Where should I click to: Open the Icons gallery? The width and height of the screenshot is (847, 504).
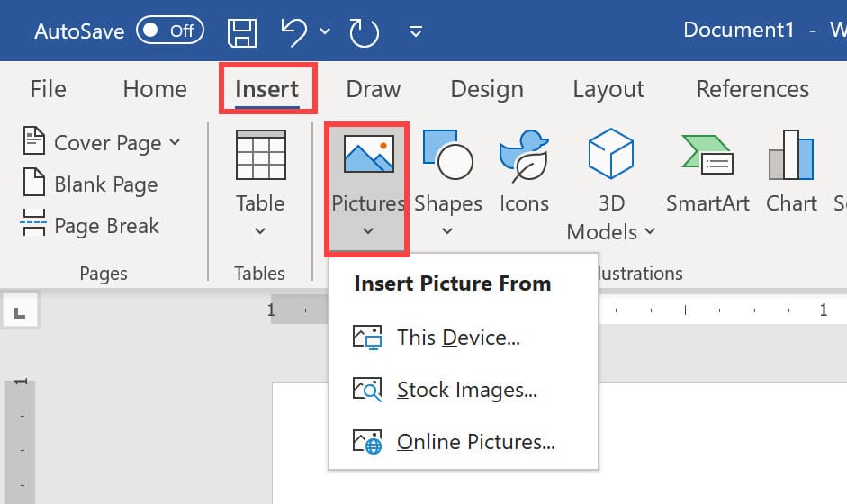[524, 171]
